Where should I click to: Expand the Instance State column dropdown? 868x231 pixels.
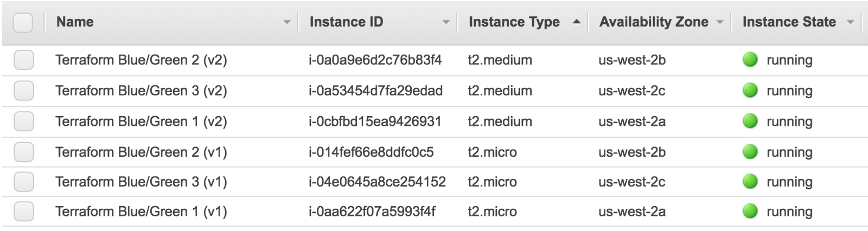[x=850, y=22]
